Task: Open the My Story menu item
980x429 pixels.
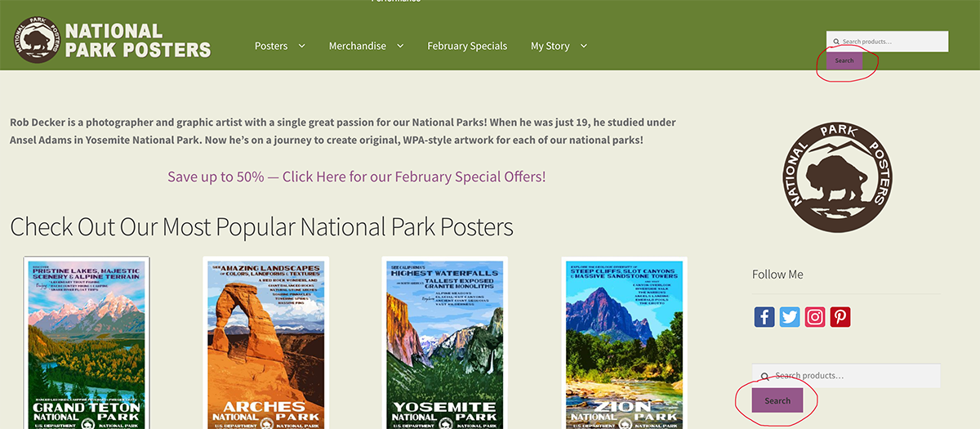Action: (550, 46)
